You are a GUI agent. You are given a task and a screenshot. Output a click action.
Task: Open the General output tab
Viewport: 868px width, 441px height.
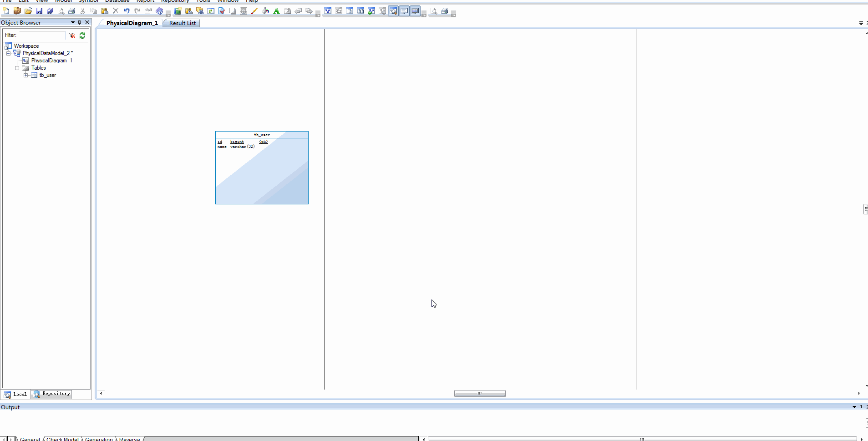(x=30, y=439)
